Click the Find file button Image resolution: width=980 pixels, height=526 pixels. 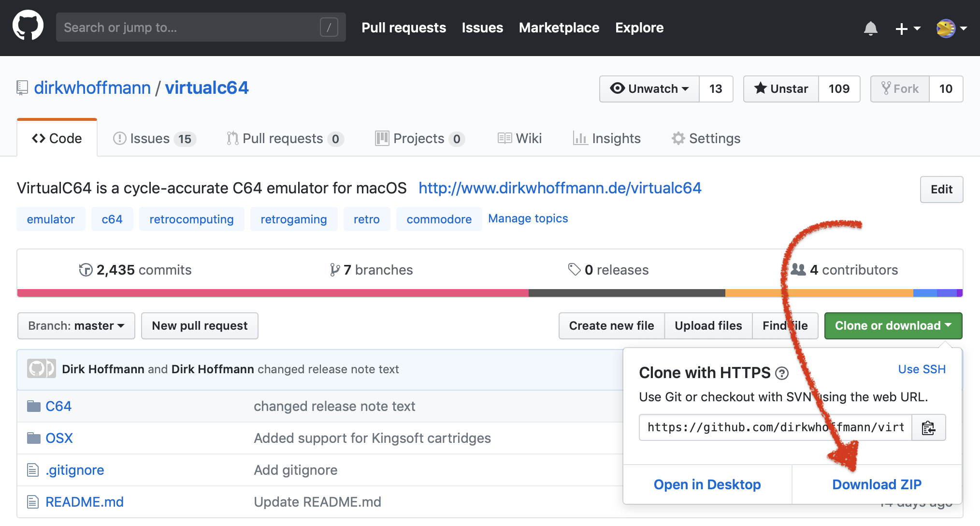pos(785,326)
